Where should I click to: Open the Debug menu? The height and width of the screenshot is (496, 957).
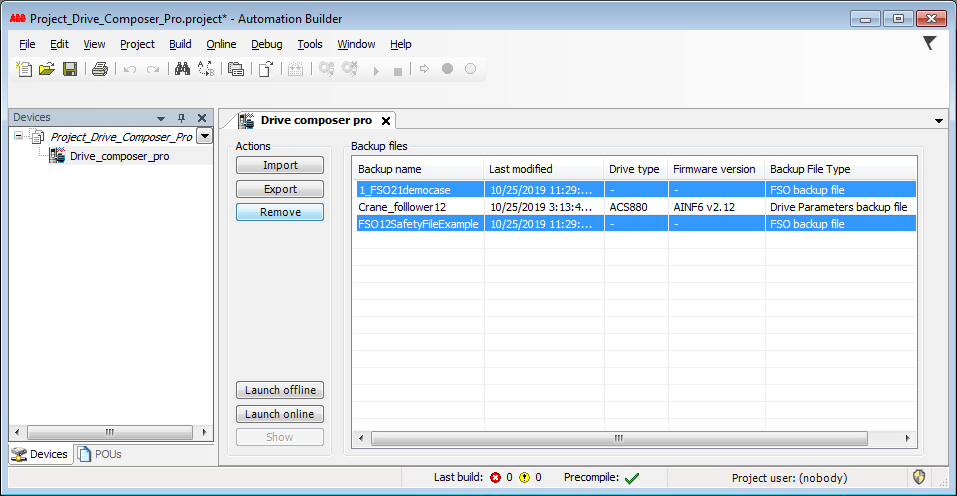tap(267, 44)
